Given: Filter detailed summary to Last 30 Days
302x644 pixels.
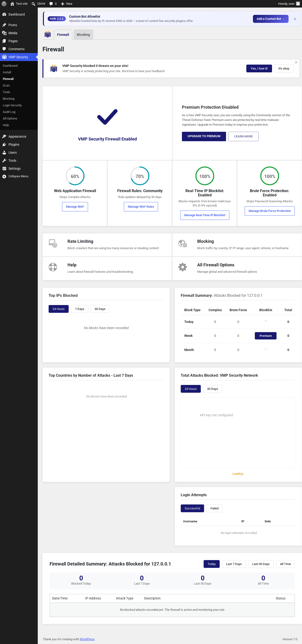Looking at the screenshot, I should coord(261,564).
